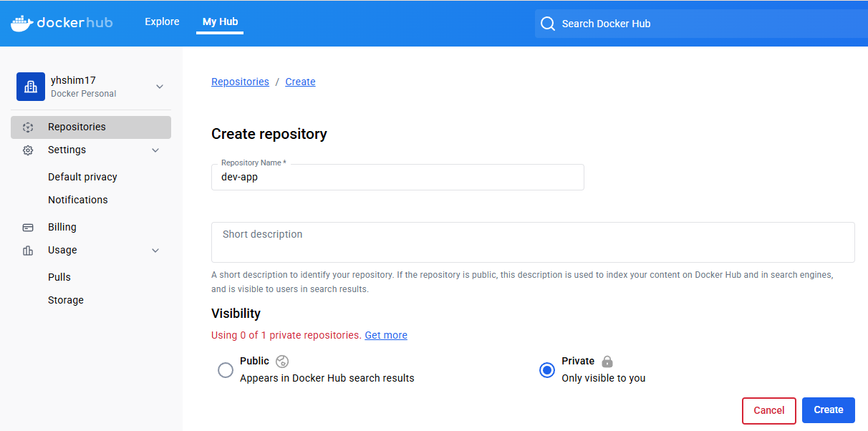This screenshot has height=431, width=868.
Task: Click 'Appears in Docker Hub search results' text
Action: pyautogui.click(x=327, y=378)
